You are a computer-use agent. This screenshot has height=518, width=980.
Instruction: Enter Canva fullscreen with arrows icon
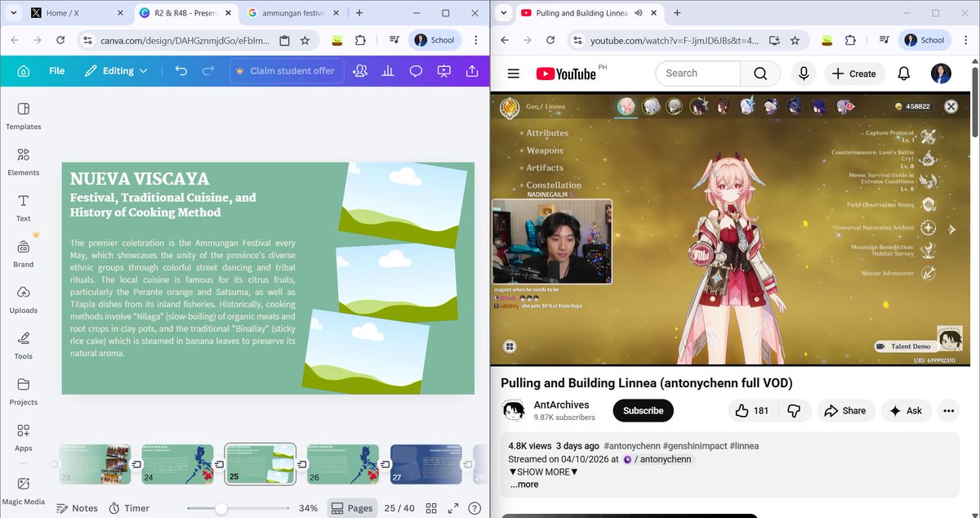(453, 508)
